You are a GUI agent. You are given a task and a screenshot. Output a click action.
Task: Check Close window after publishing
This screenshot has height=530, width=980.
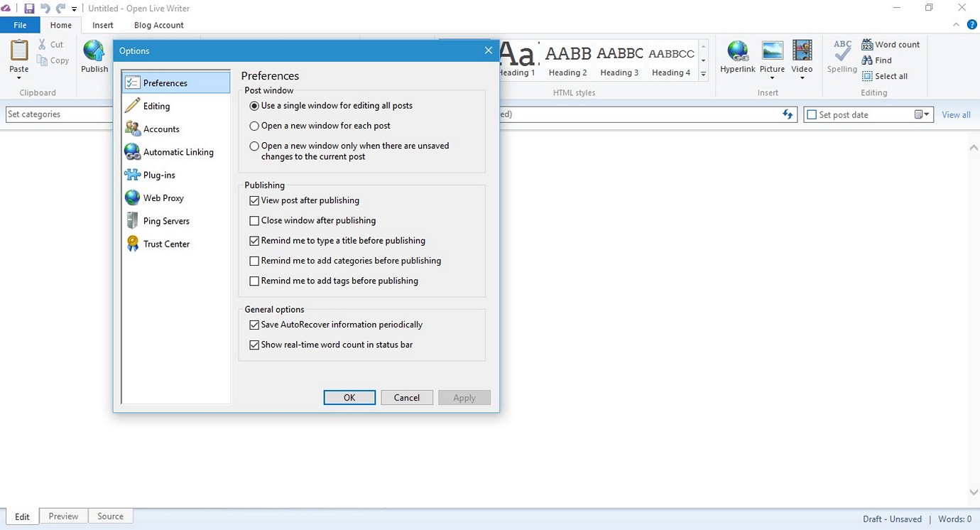click(x=254, y=221)
